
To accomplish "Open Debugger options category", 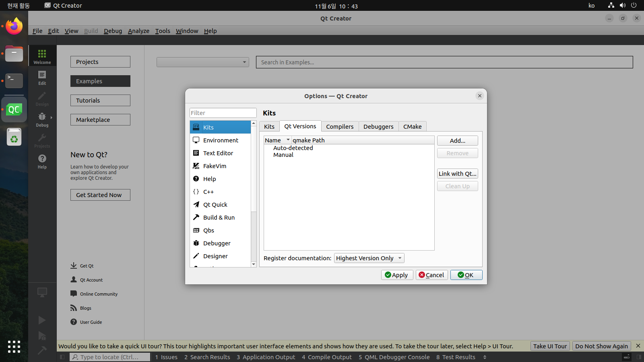I will tap(220, 243).
